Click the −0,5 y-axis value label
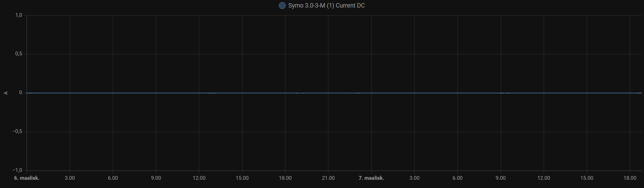This screenshot has height=188, width=644. pyautogui.click(x=17, y=132)
